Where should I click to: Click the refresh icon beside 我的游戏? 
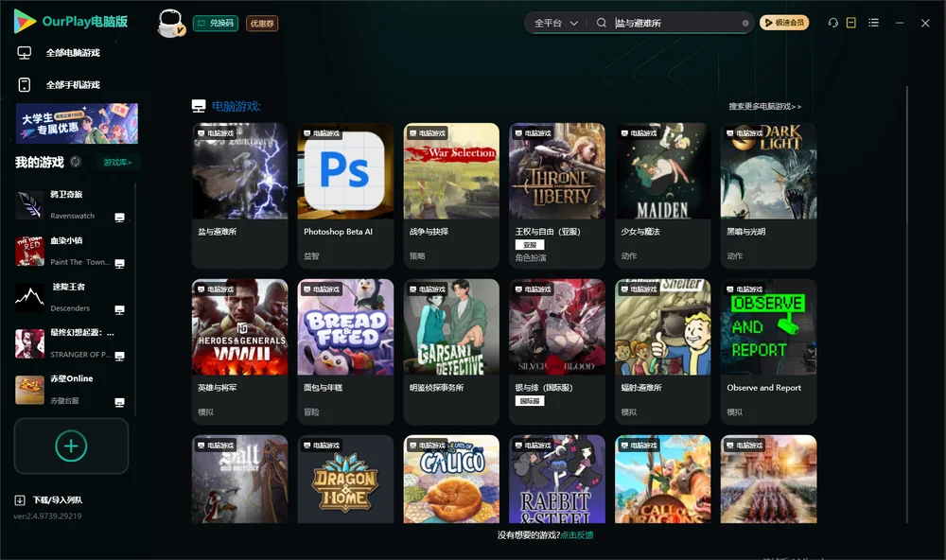pyautogui.click(x=76, y=162)
